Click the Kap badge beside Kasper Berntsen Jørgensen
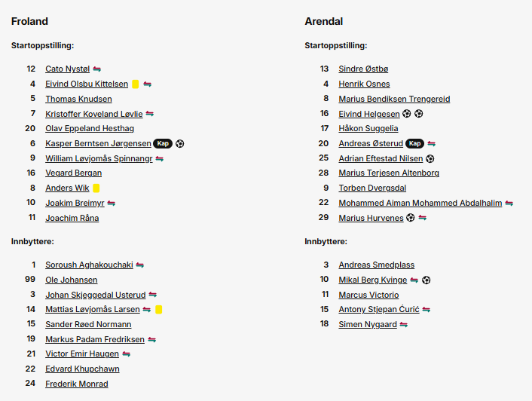The width and height of the screenshot is (532, 401). (163, 143)
